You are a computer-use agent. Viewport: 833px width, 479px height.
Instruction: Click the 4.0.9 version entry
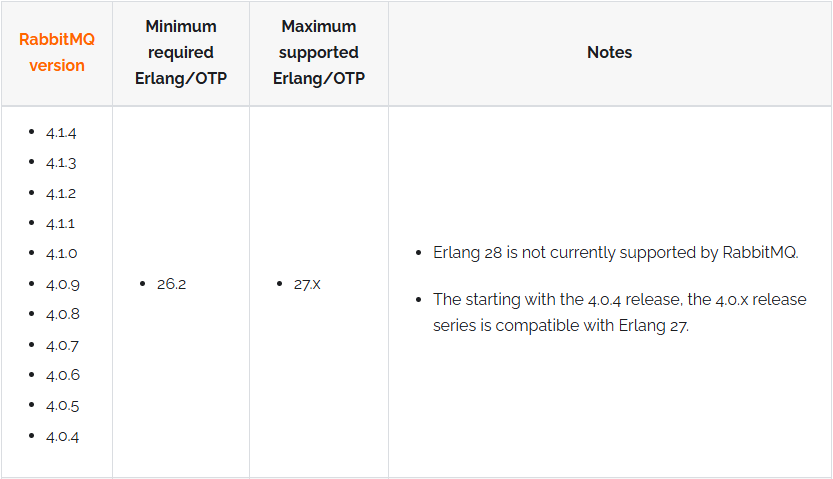[62, 285]
